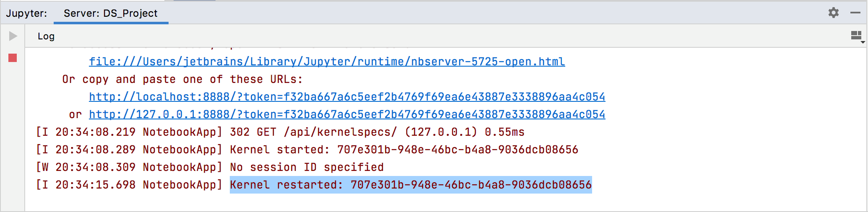Click the 20:34:15.698 timestamp
Image resolution: width=868 pixels, height=212 pixels.
96,185
